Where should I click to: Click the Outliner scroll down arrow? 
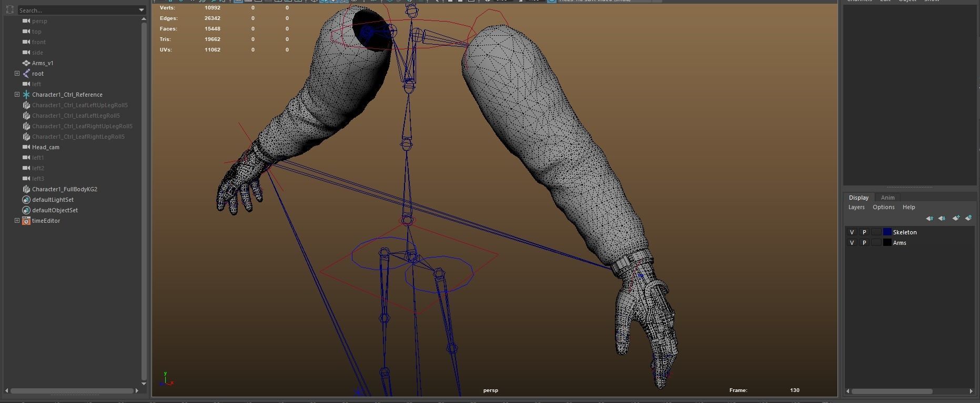pyautogui.click(x=144, y=384)
